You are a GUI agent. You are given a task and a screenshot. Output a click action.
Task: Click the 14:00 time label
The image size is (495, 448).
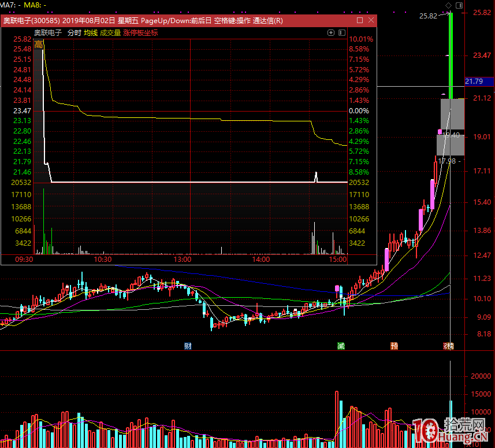[x=261, y=260]
